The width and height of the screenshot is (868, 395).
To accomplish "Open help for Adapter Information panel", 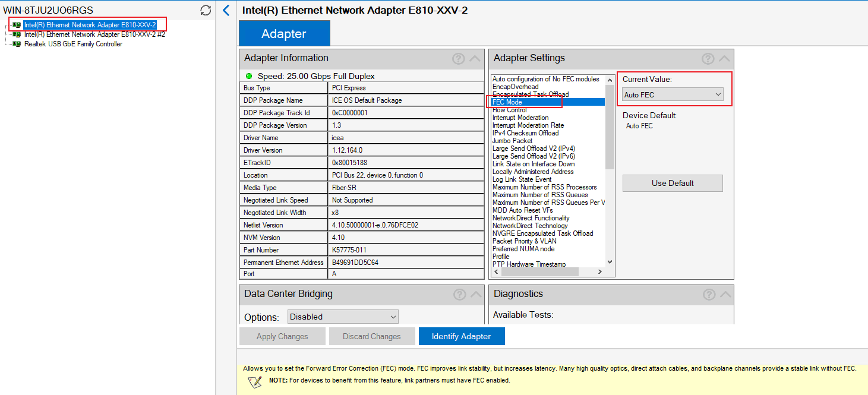I will coord(458,58).
